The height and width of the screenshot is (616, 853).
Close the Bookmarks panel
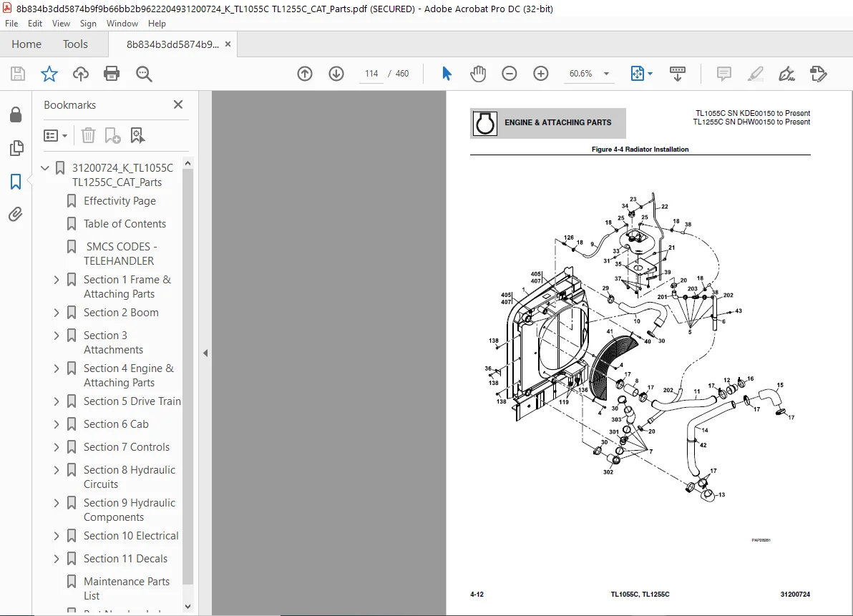(178, 104)
